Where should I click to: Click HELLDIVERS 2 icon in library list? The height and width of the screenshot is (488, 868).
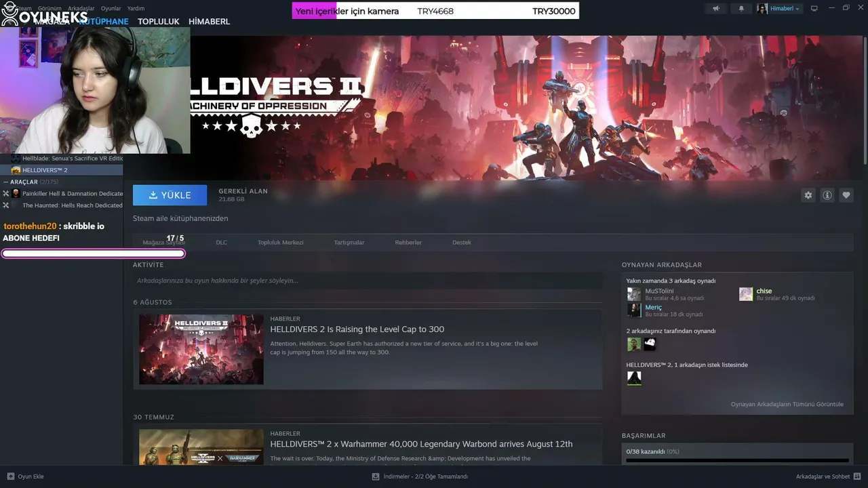pyautogui.click(x=16, y=170)
